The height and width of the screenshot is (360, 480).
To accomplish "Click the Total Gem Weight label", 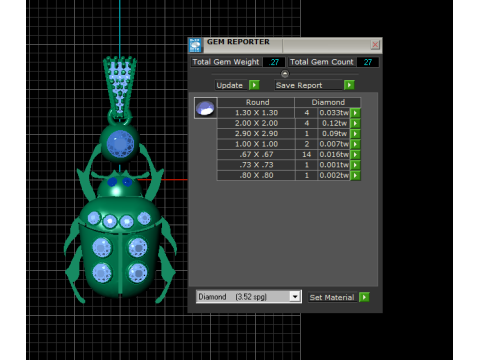I will pos(226,62).
